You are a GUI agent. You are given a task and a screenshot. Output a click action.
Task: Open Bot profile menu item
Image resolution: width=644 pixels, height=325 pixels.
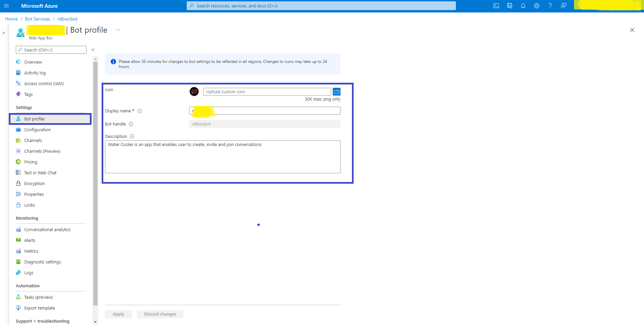click(x=50, y=119)
